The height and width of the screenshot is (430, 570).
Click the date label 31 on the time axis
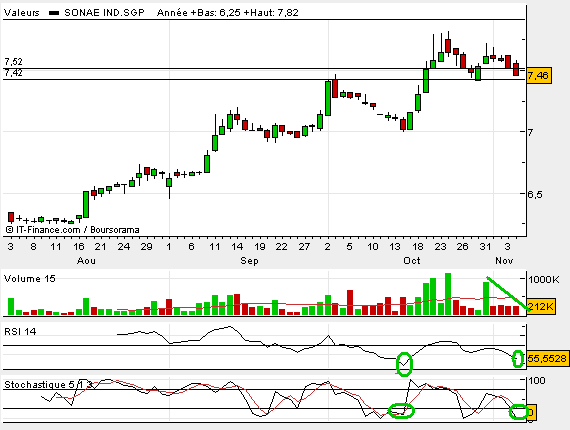pyautogui.click(x=485, y=247)
